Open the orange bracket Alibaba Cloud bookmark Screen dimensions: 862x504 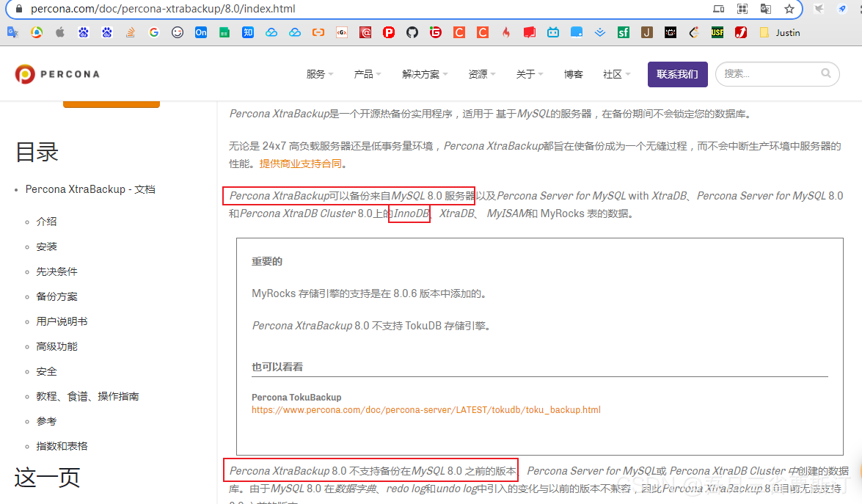318,32
